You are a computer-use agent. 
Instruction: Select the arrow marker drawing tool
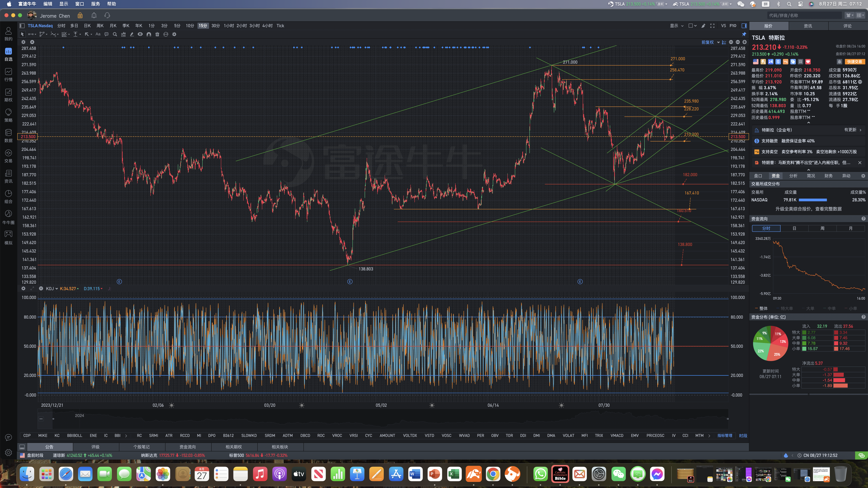pyautogui.click(x=87, y=34)
